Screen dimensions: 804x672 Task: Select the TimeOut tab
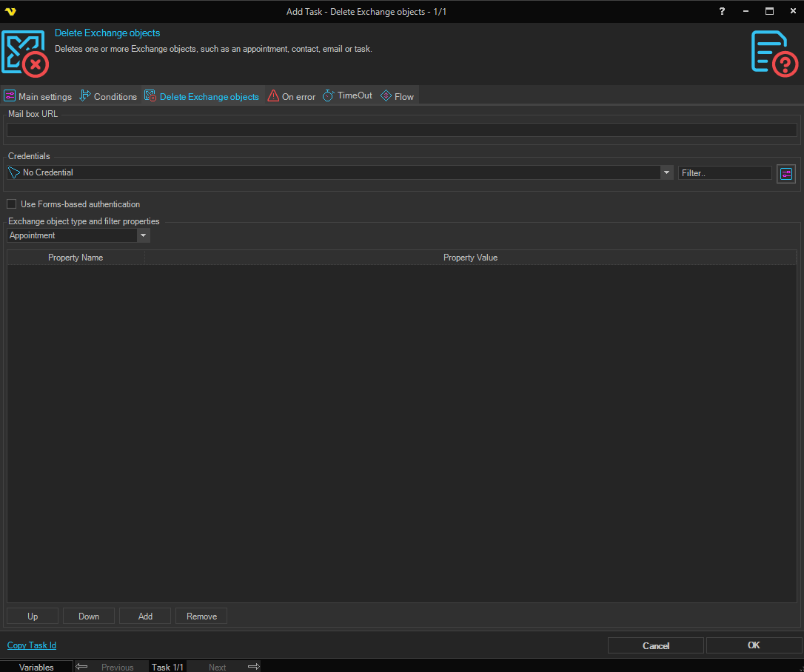[347, 96]
